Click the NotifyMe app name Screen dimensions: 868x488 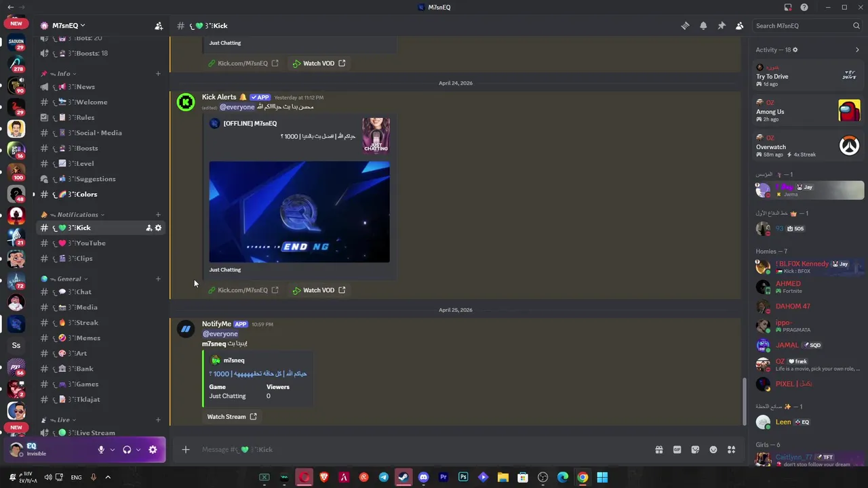coord(216,324)
